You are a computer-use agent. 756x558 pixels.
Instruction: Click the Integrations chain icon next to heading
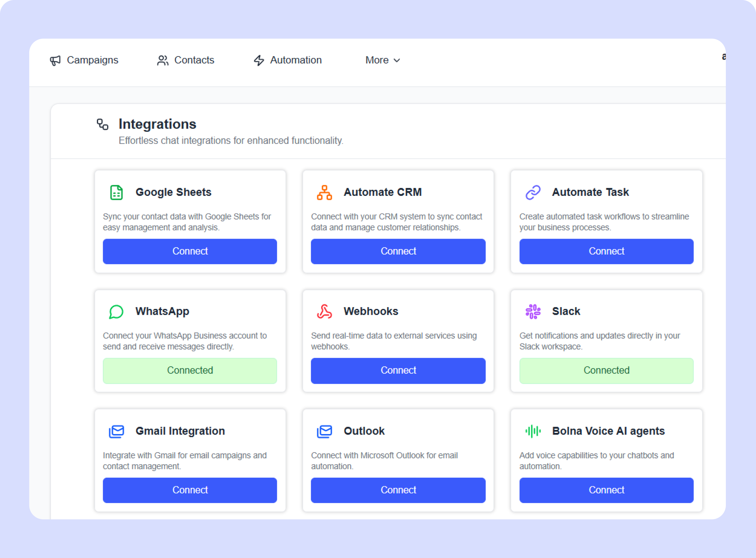click(x=102, y=124)
